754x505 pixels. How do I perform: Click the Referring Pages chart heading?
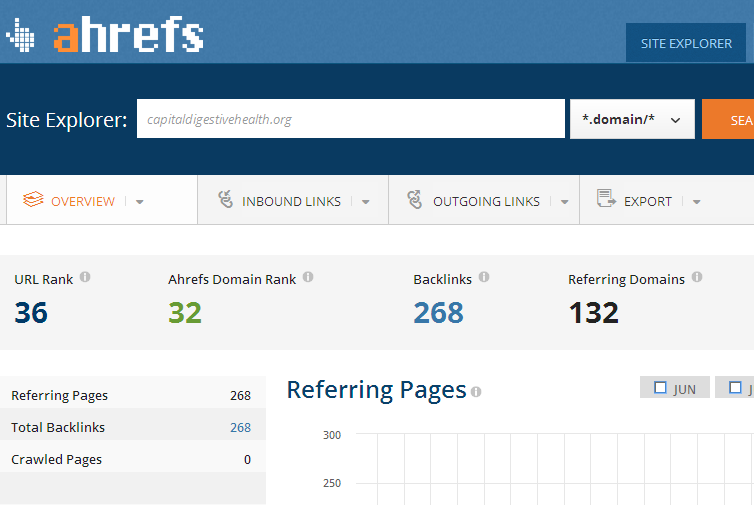click(376, 391)
